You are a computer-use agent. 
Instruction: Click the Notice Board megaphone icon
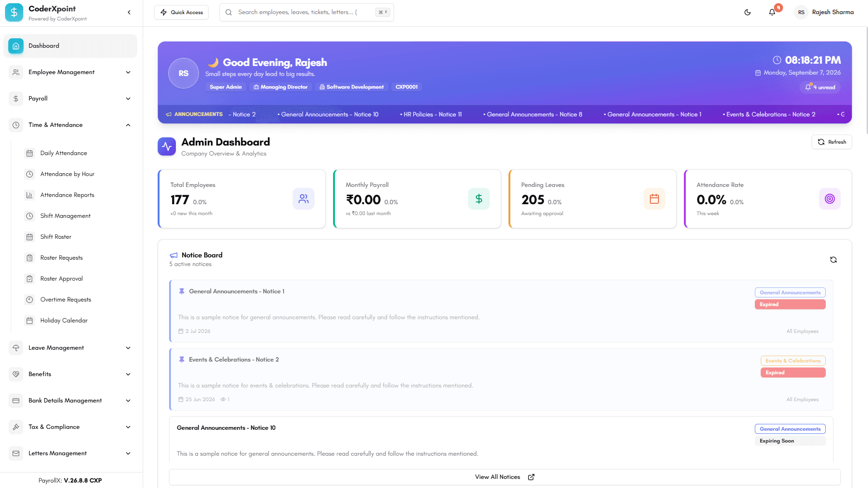174,256
